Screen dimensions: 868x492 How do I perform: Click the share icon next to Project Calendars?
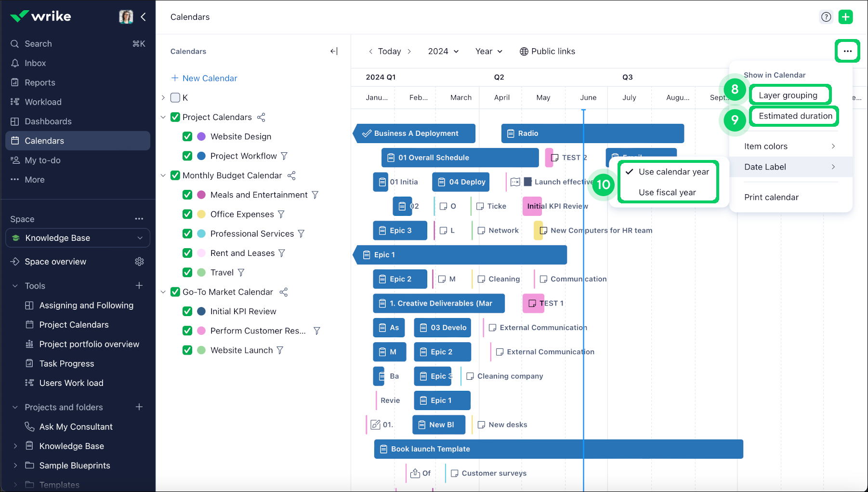point(262,117)
